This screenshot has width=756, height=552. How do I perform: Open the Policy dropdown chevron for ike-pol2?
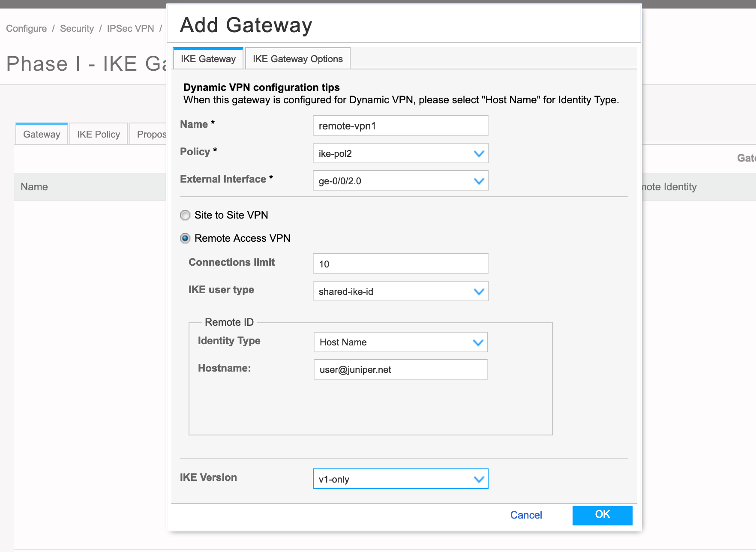coord(478,153)
